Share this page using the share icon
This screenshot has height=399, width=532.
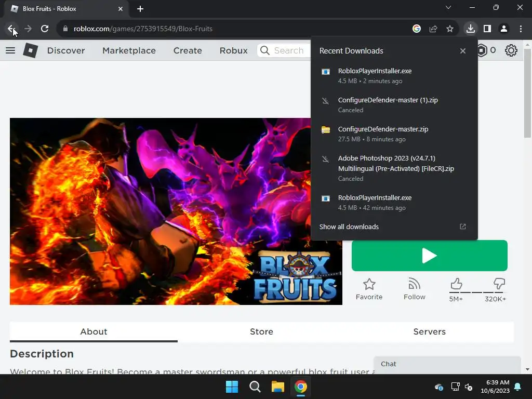click(x=433, y=29)
